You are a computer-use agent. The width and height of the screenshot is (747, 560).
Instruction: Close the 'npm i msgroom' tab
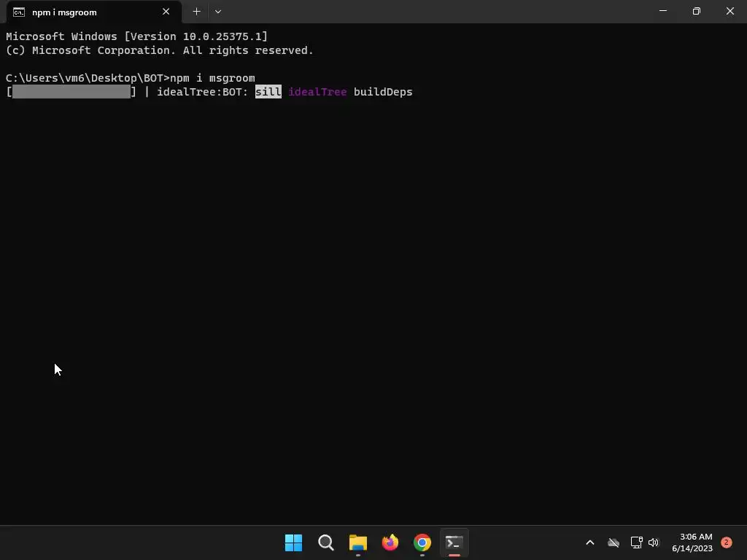[x=166, y=12]
